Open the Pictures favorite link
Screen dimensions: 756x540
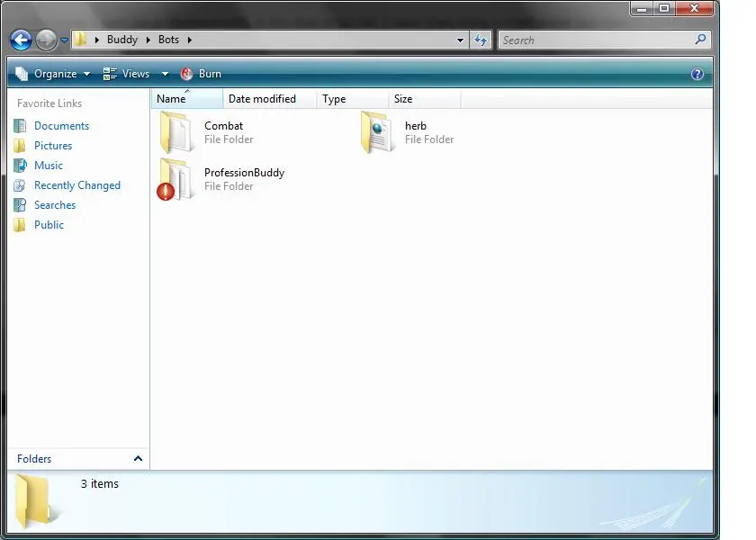(x=53, y=146)
